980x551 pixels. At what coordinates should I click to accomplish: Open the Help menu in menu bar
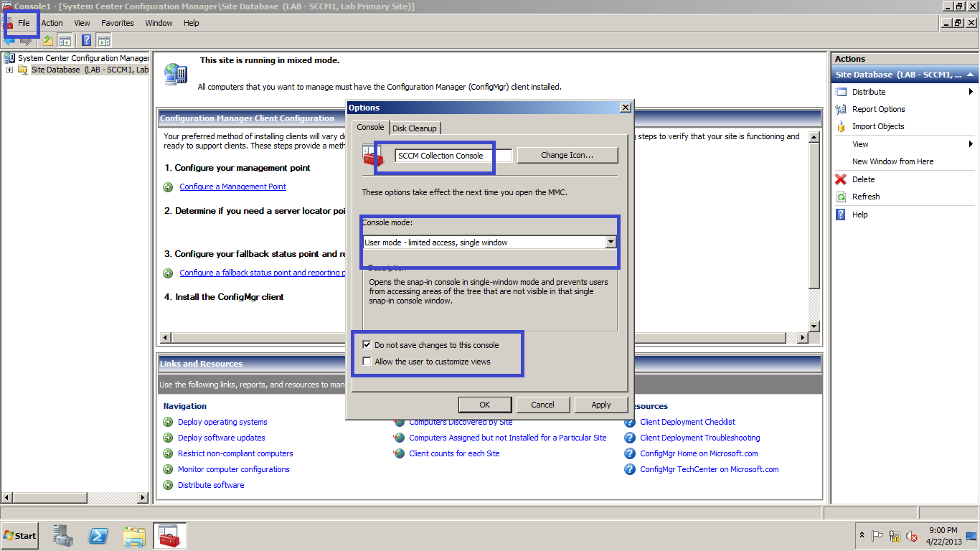click(191, 23)
